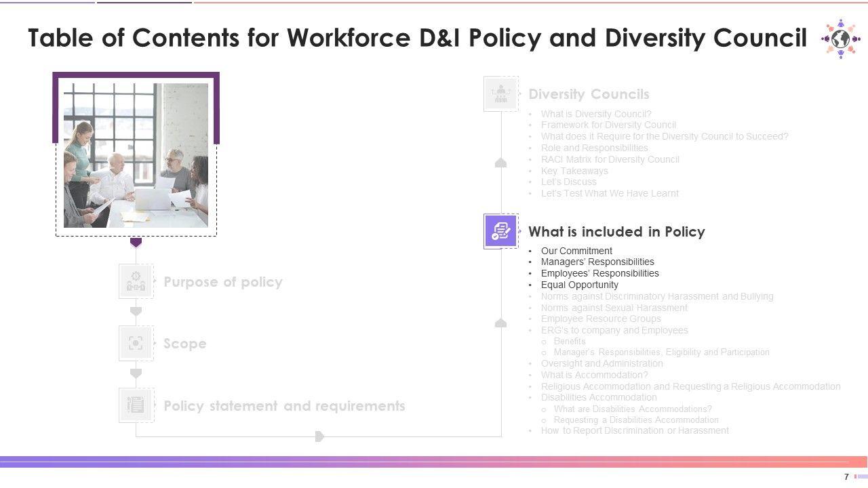This screenshot has height=488, width=868.
Task: Select 'RACI Matrix for Diversity Council' item
Action: [x=610, y=159]
